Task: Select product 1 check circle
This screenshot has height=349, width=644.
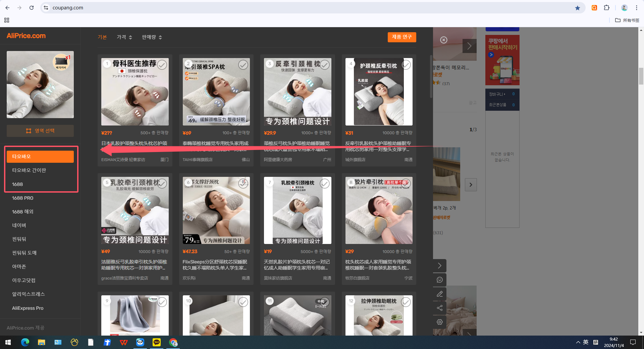Action: pos(162,64)
